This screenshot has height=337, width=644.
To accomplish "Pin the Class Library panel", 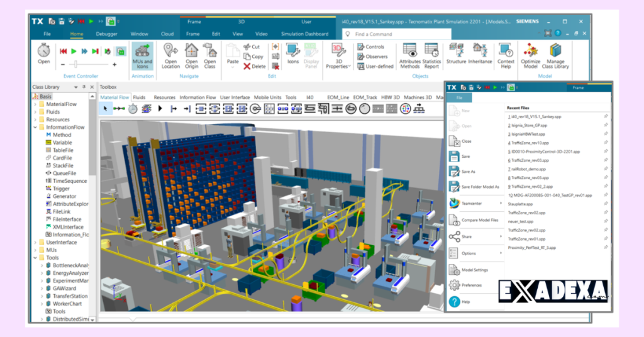I will [x=84, y=87].
